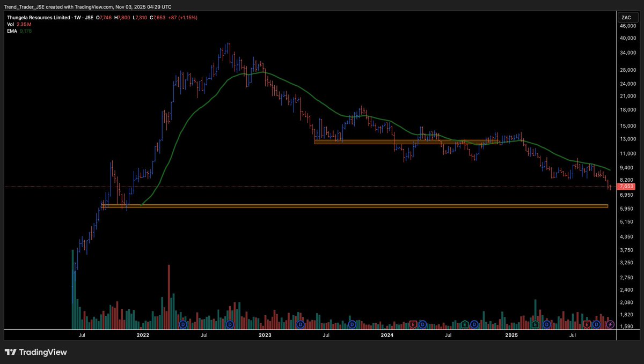Image resolution: width=644 pixels, height=364 pixels.
Task: Click the red earnings marker just after 2024
Action: click(x=413, y=324)
